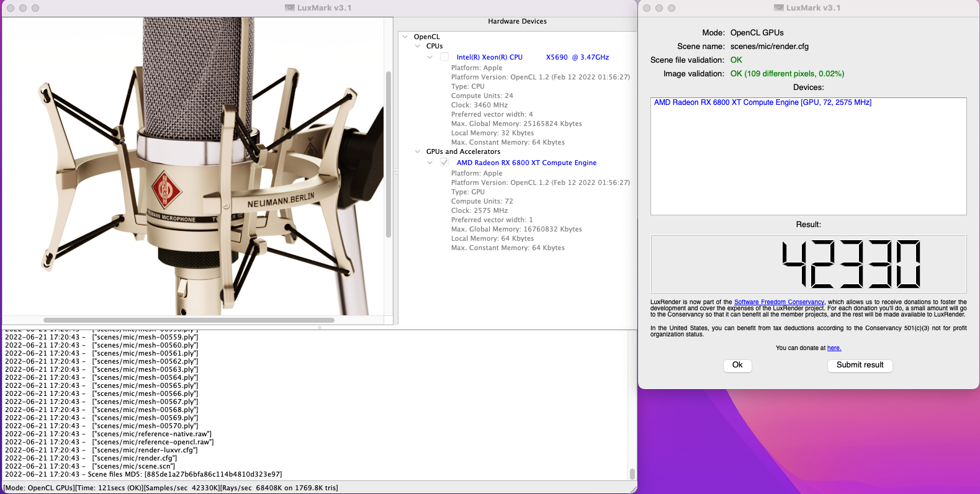Close the LuxMark result dialog window

pyautogui.click(x=647, y=8)
